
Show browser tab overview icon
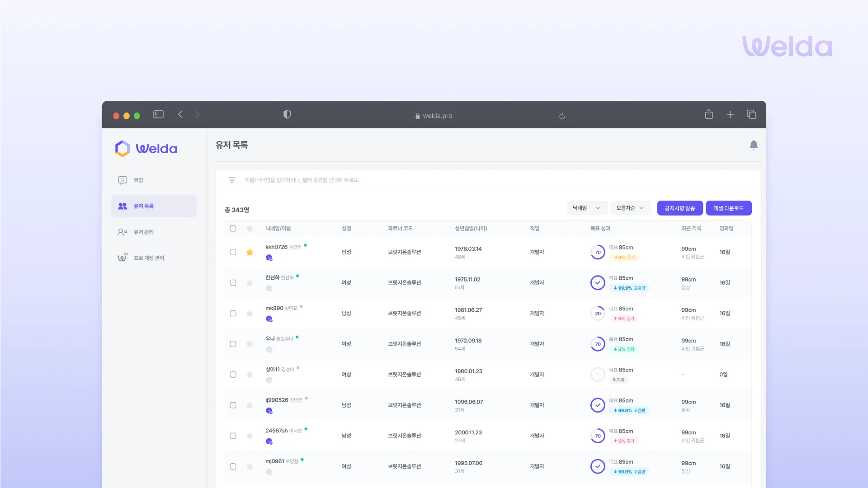tap(751, 114)
